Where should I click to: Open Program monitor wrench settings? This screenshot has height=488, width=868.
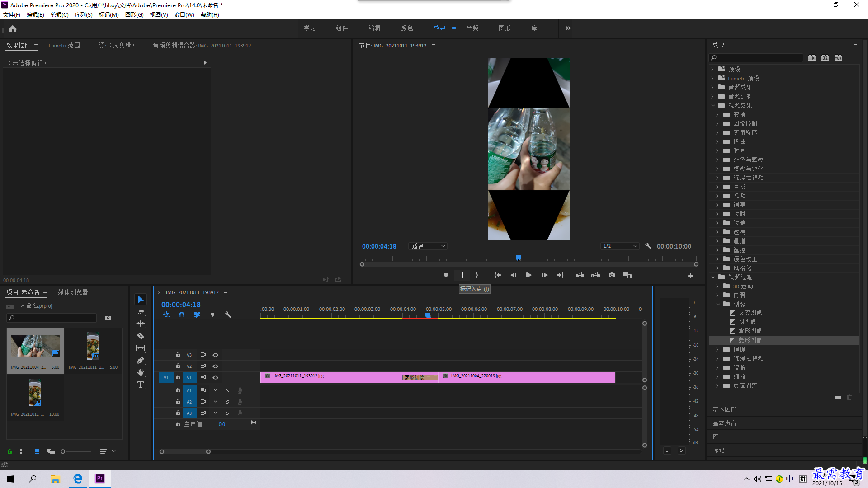pyautogui.click(x=648, y=246)
